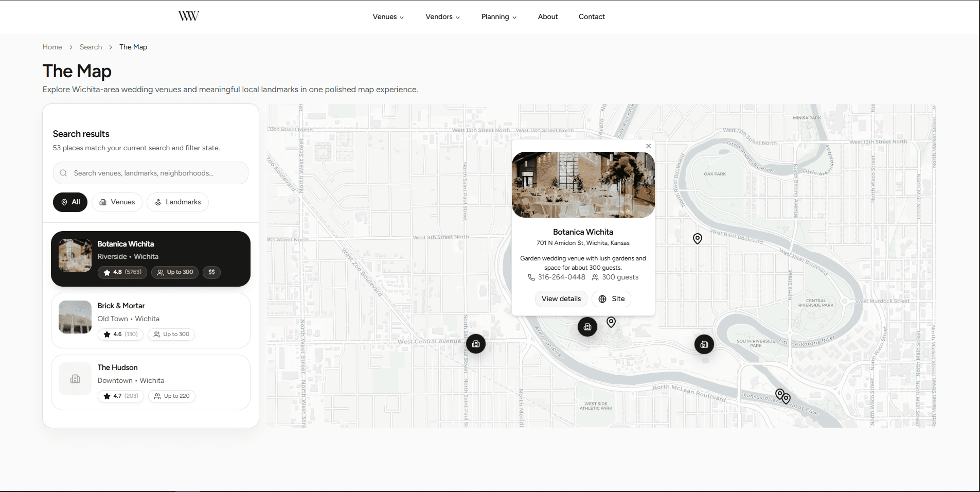980x492 pixels.
Task: Click View details for Botanica Wichita
Action: pos(561,299)
